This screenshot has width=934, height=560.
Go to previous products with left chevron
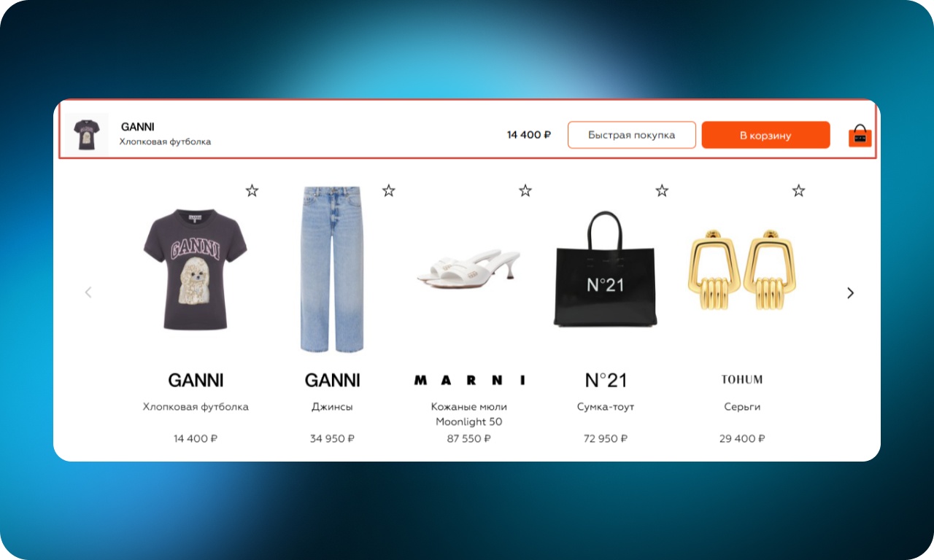click(88, 292)
